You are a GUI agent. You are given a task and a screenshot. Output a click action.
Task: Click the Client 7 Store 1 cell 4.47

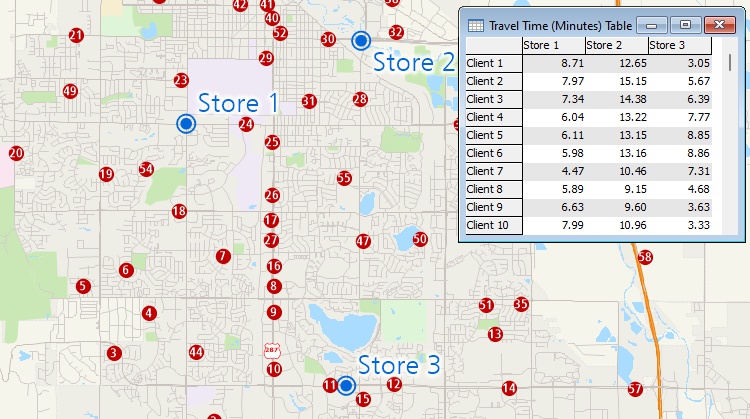553,171
